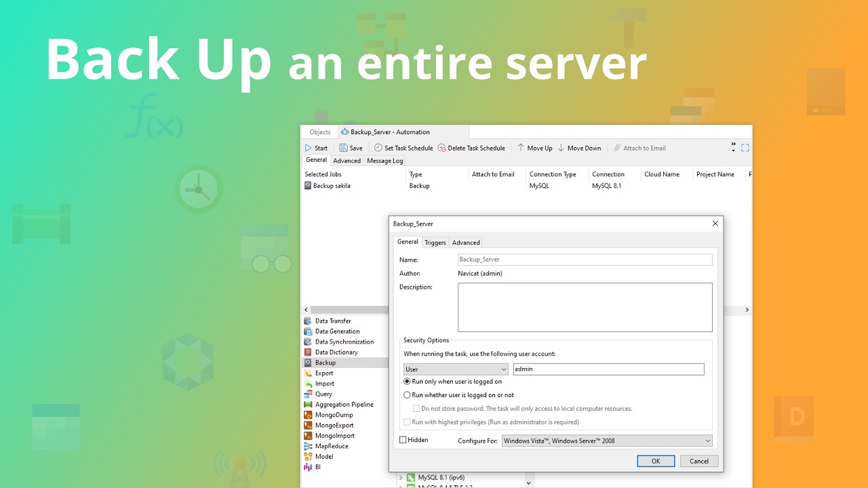
Task: Expand the MySQL 8.1 (ipv6) connection node
Action: point(401,478)
